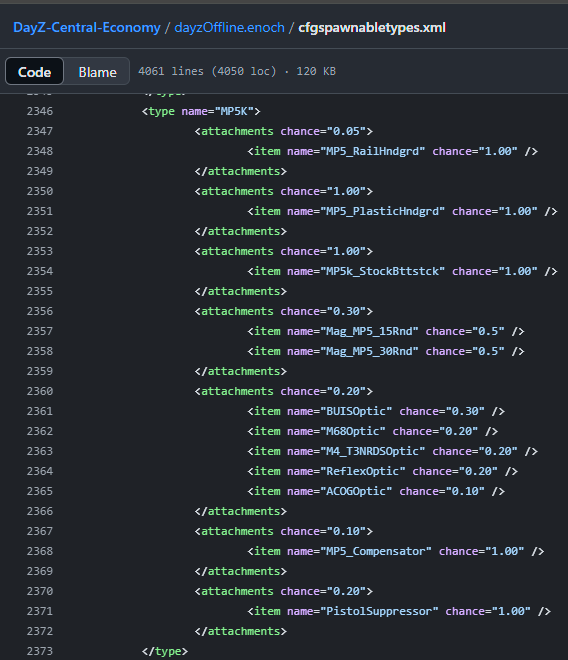Click the Mag_MP5_15Rnd item entry
Viewport: 568px width, 660px height.
pyautogui.click(x=386, y=331)
